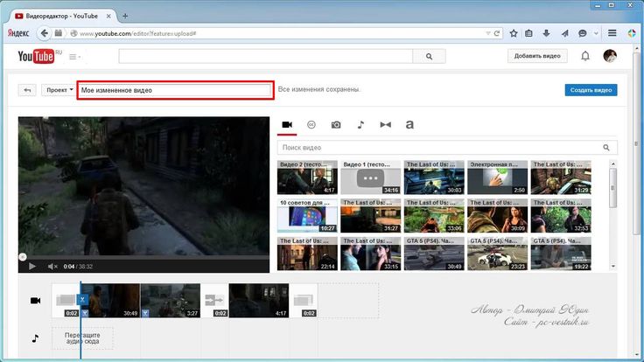Image resolution: width=644 pixels, height=362 pixels.
Task: Select The Last of Us thumbnail 31:29
Action: click(x=561, y=178)
